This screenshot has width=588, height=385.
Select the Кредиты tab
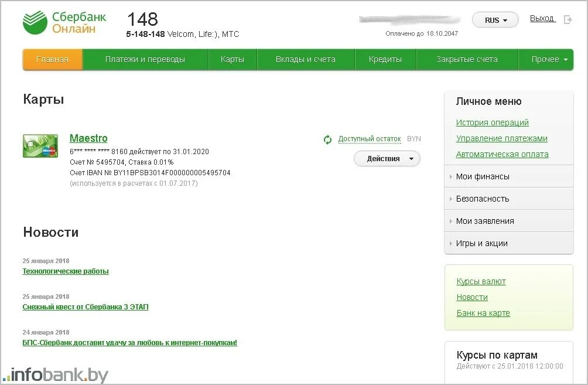[385, 59]
